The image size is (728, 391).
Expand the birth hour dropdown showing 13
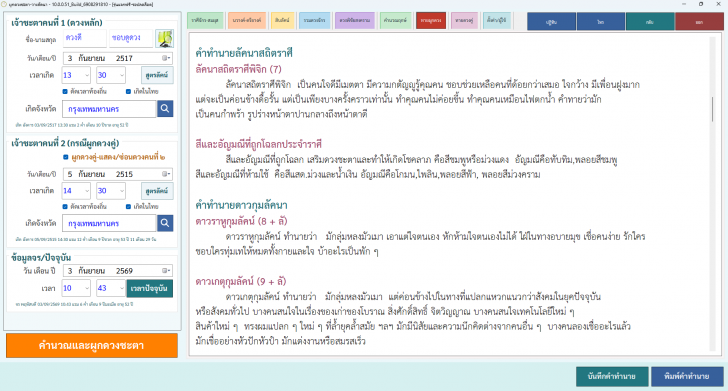click(87, 75)
